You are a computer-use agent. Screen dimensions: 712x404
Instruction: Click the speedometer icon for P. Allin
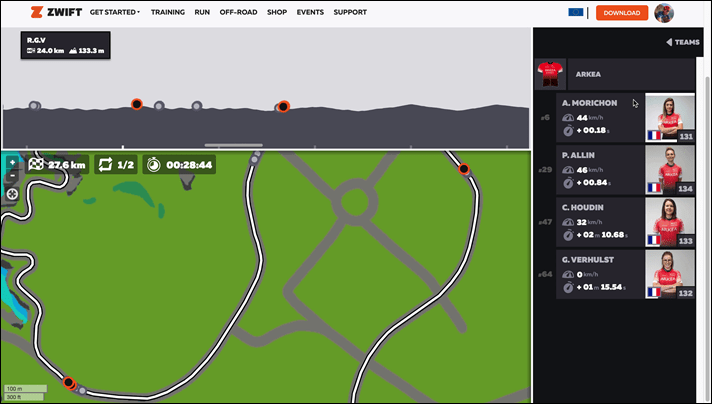(x=568, y=170)
